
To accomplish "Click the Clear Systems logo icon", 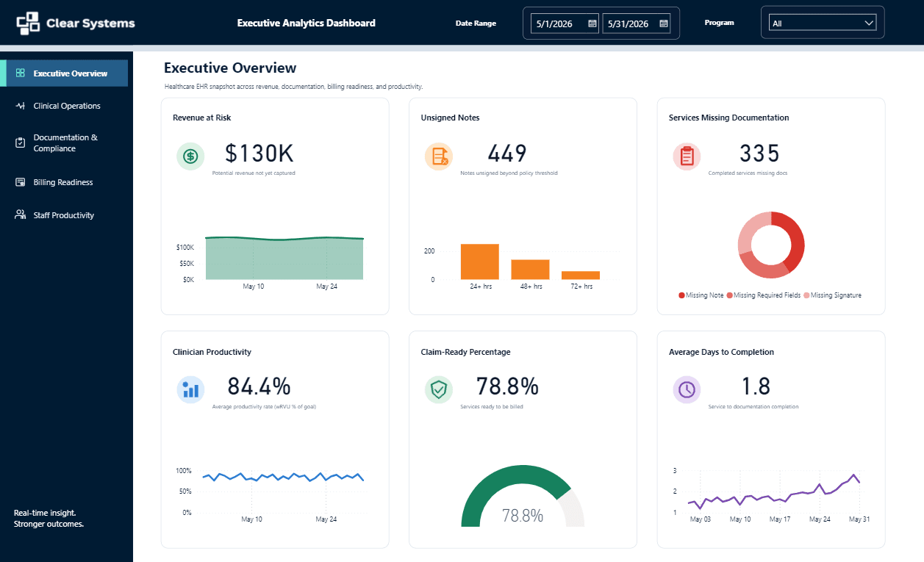I will point(28,24).
